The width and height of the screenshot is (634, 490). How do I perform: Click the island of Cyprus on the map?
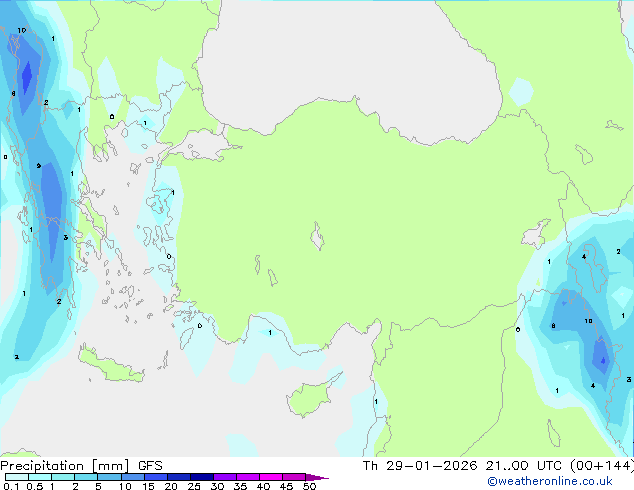311,397
